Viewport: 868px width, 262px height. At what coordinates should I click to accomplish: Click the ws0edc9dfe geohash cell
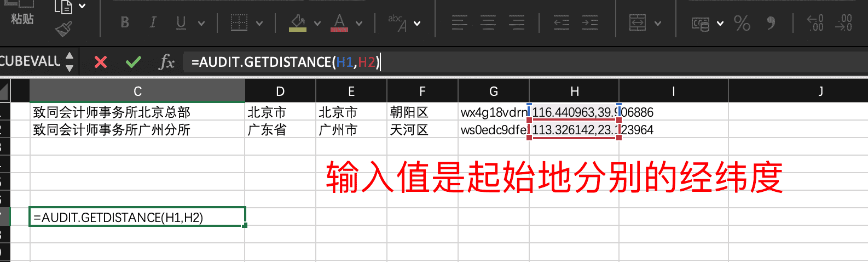(x=494, y=129)
